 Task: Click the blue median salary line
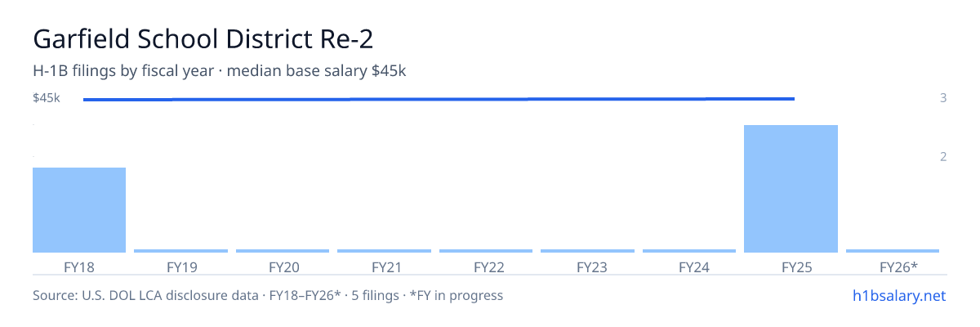439,99
